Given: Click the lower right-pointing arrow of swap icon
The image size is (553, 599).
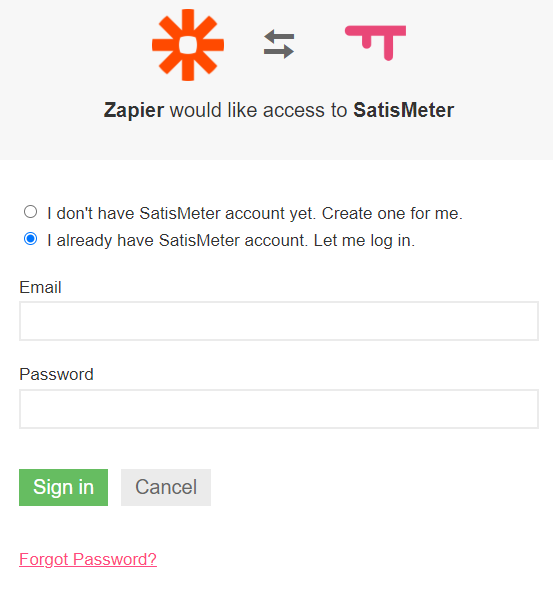Looking at the screenshot, I should coord(279,52).
